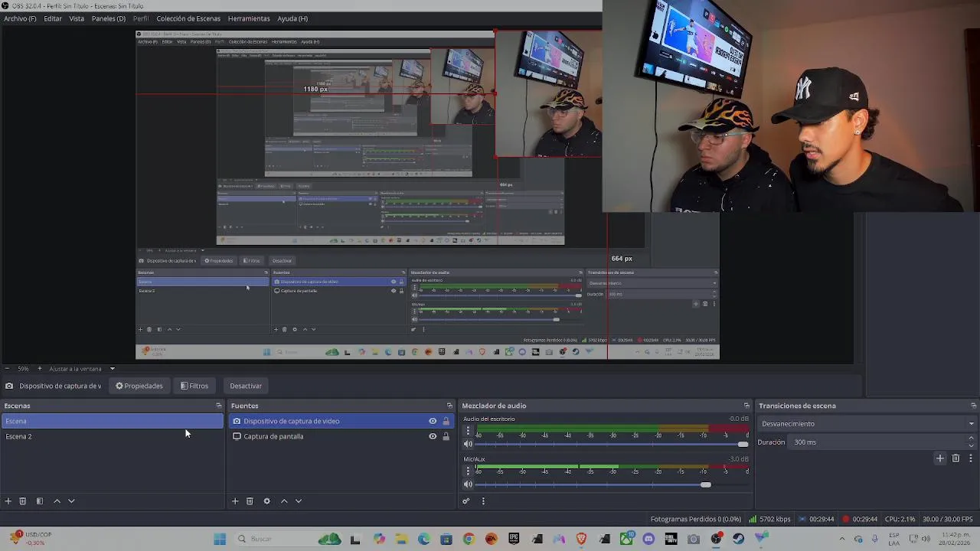Add a new source in Fuentes panel
This screenshot has width=980, height=551.
coord(235,501)
